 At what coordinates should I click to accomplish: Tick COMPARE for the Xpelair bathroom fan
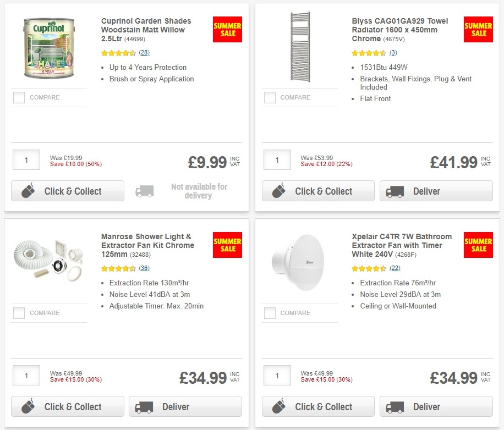click(269, 313)
